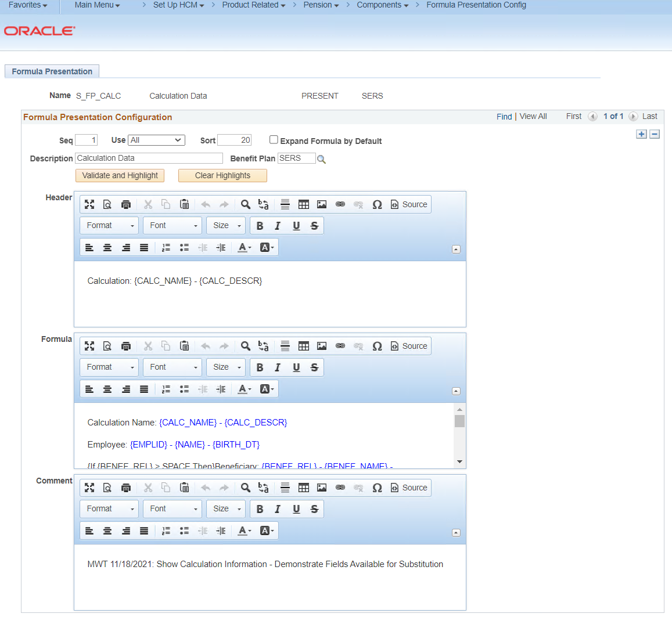Open Benefit Plan lookup magnifying glass
The height and width of the screenshot is (617, 672).
coord(321,158)
